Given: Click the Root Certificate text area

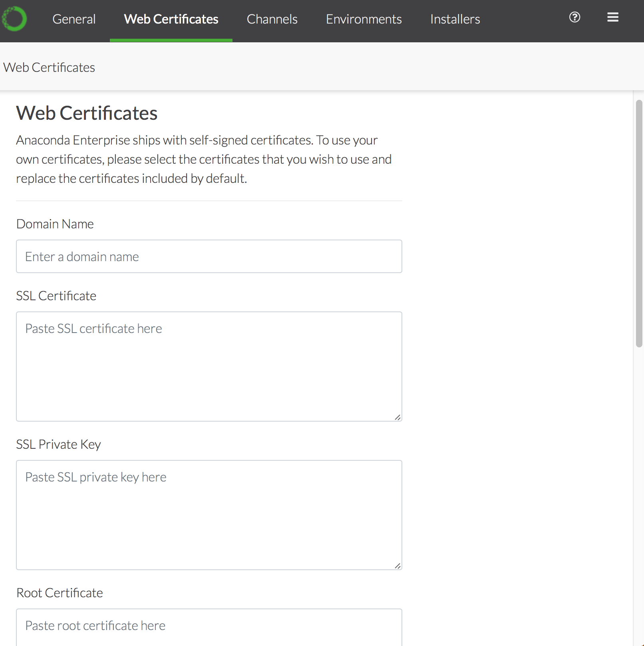Looking at the screenshot, I should 209,627.
